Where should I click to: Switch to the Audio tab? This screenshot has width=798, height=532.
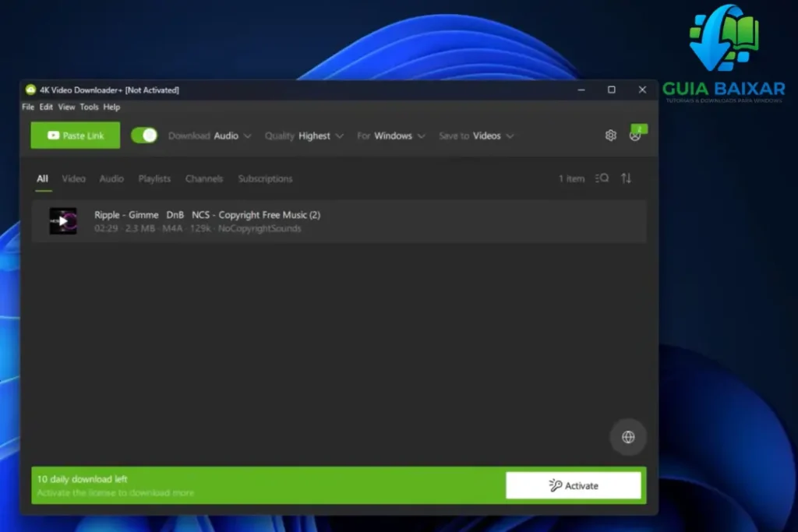pyautogui.click(x=111, y=178)
